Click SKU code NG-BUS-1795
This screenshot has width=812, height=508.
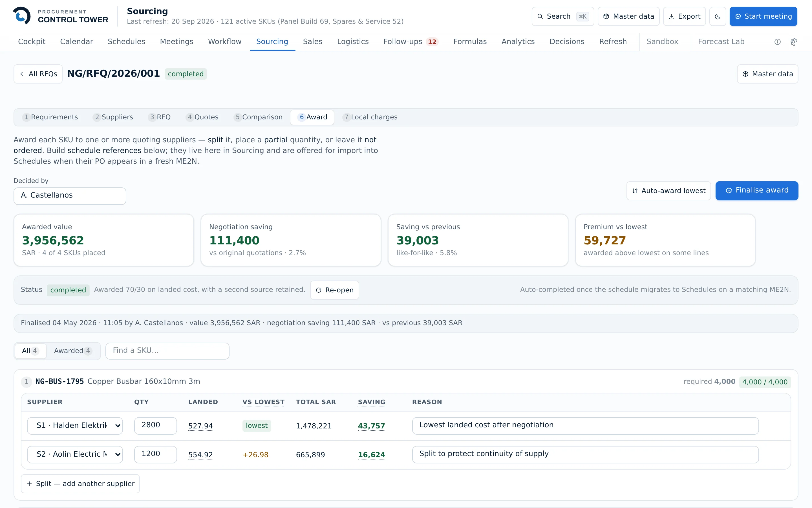59,382
